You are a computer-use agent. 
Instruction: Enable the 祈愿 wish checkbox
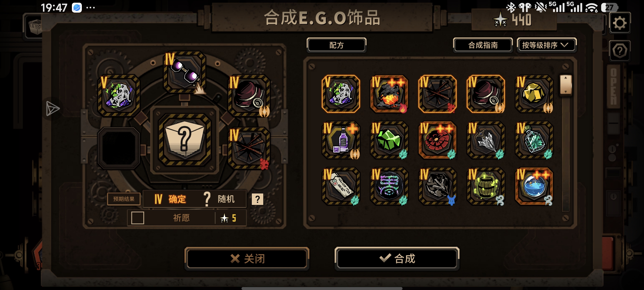coord(138,218)
